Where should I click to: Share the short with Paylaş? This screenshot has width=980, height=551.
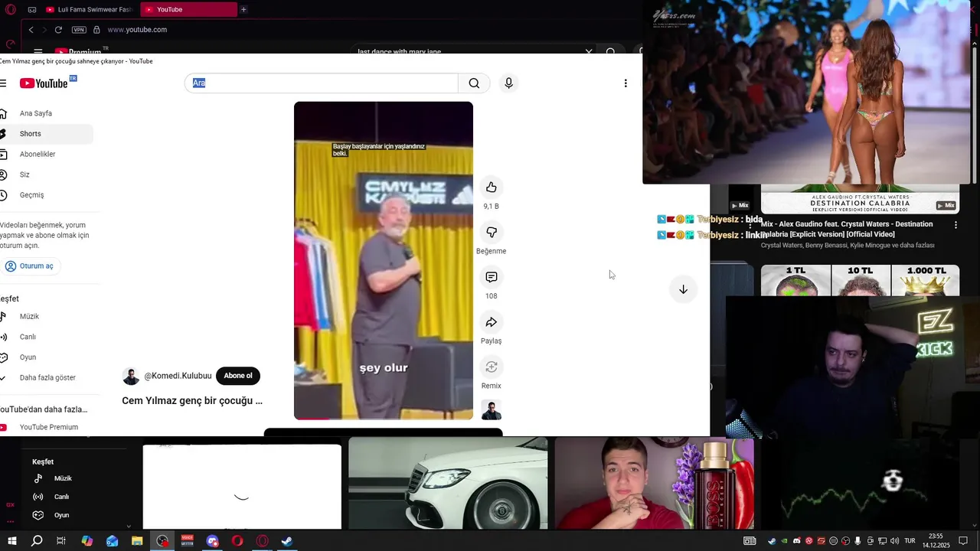492,322
